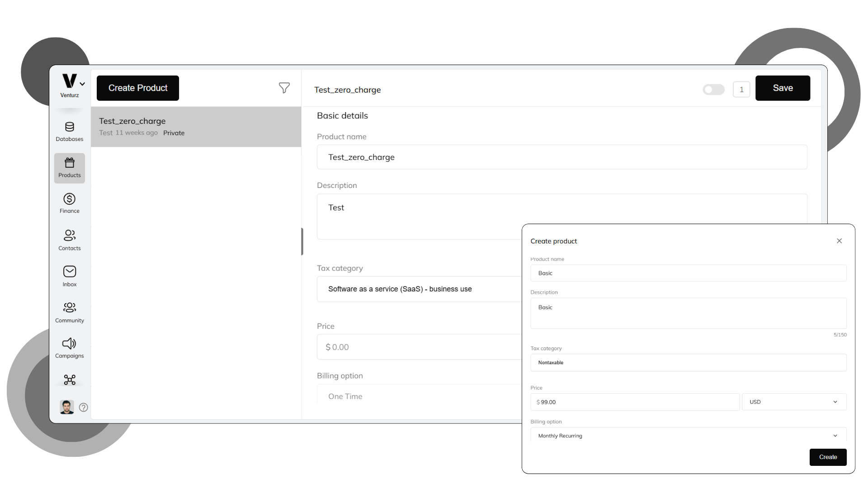The height and width of the screenshot is (488, 868).
Task: Click the integrations network icon in sidebar
Action: pos(69,380)
